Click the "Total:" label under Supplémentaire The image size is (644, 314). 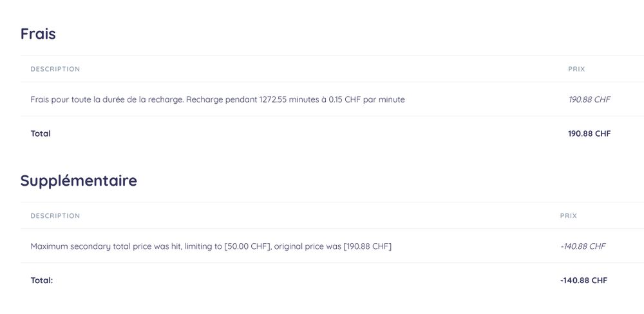[42, 280]
